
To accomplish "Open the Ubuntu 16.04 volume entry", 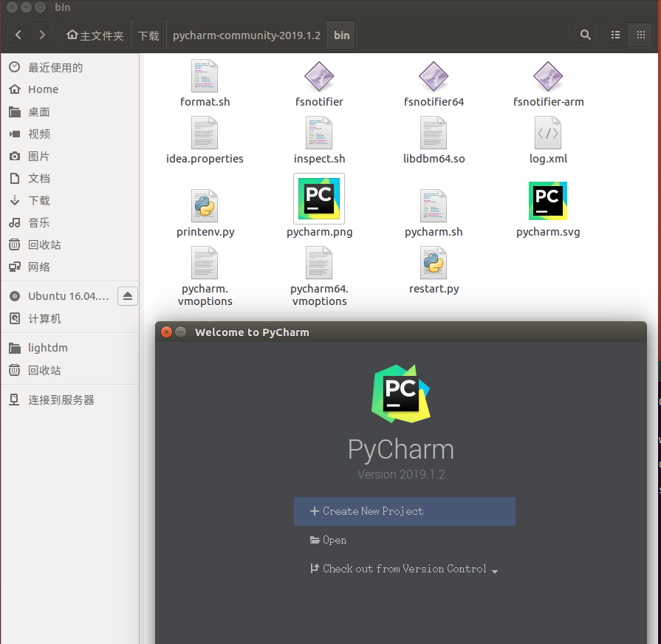I will pyautogui.click(x=59, y=296).
